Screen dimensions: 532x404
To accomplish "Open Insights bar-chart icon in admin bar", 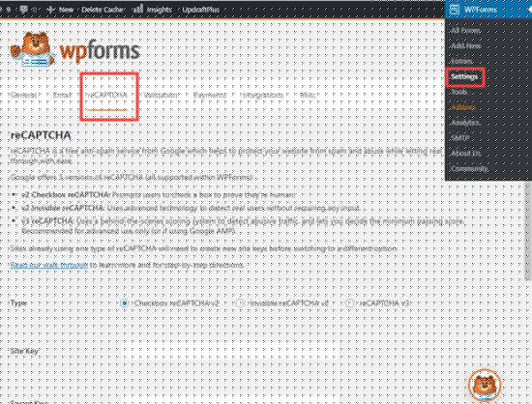I will click(137, 10).
